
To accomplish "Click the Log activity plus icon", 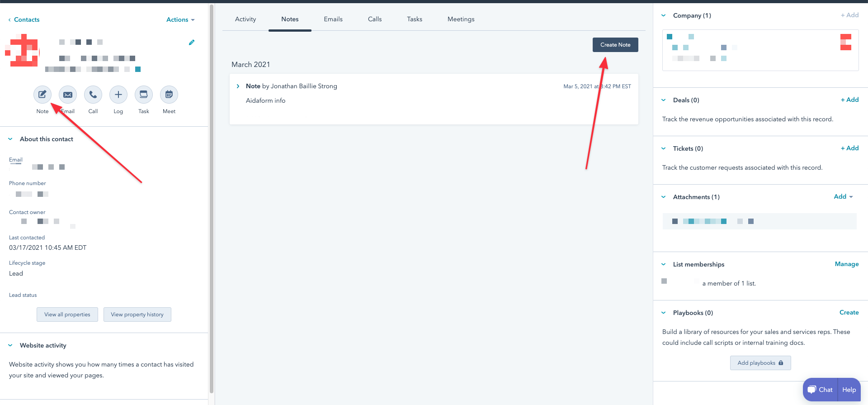I will pyautogui.click(x=118, y=95).
